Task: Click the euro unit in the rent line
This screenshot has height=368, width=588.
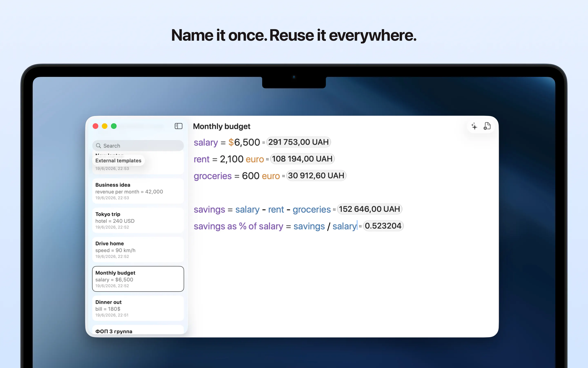Action: click(255, 159)
